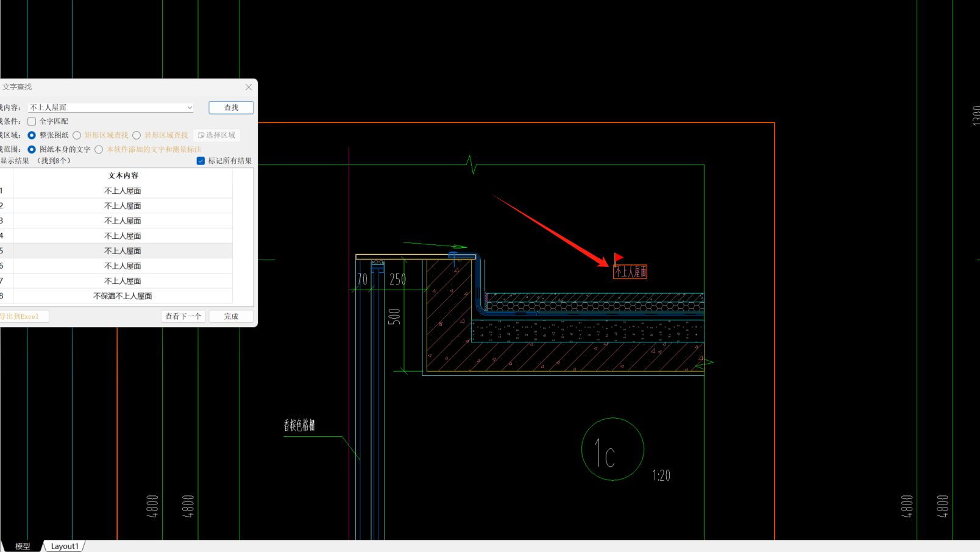This screenshot has height=552, width=980.
Task: Click the 500 vertical dimension text
Action: point(394,316)
